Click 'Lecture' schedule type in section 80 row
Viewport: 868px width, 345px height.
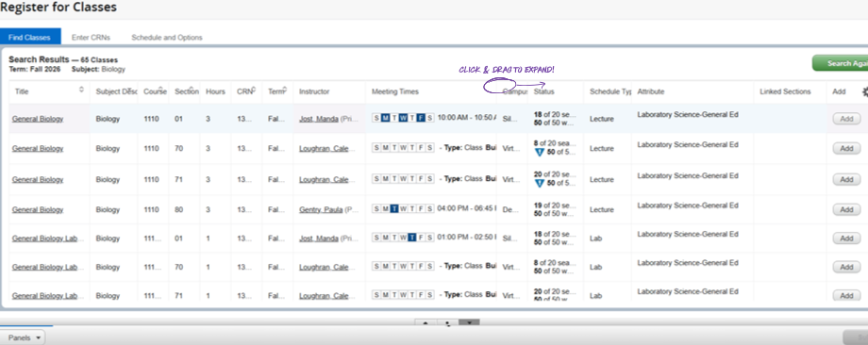coord(602,210)
